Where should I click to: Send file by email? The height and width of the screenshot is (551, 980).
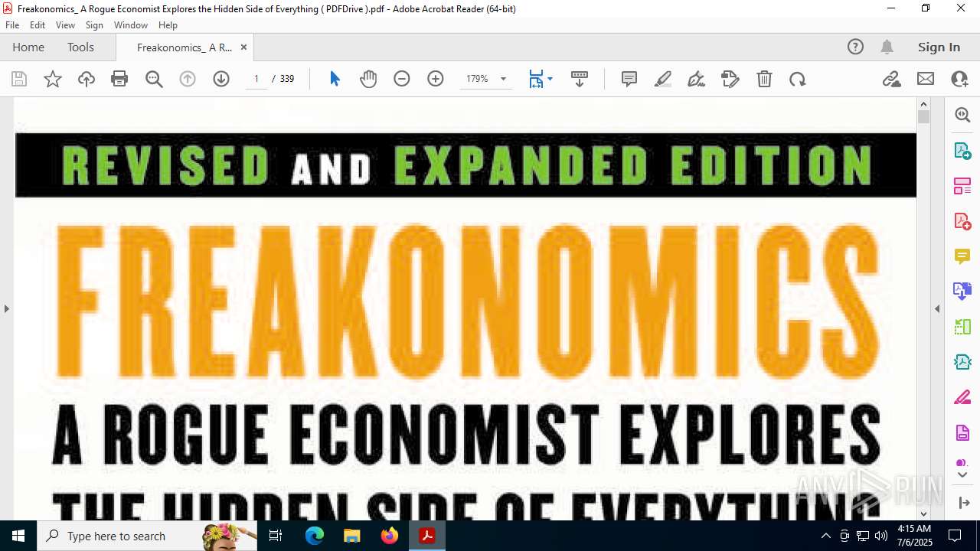(x=926, y=79)
